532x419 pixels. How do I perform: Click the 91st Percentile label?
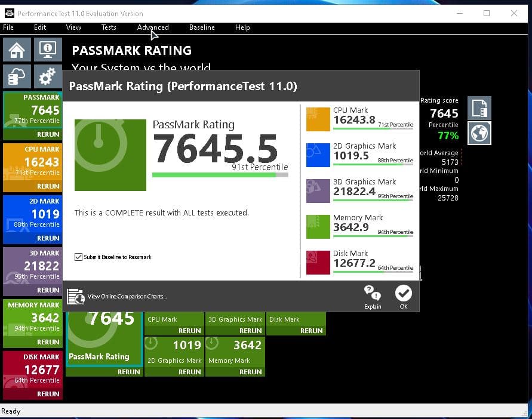click(x=260, y=167)
